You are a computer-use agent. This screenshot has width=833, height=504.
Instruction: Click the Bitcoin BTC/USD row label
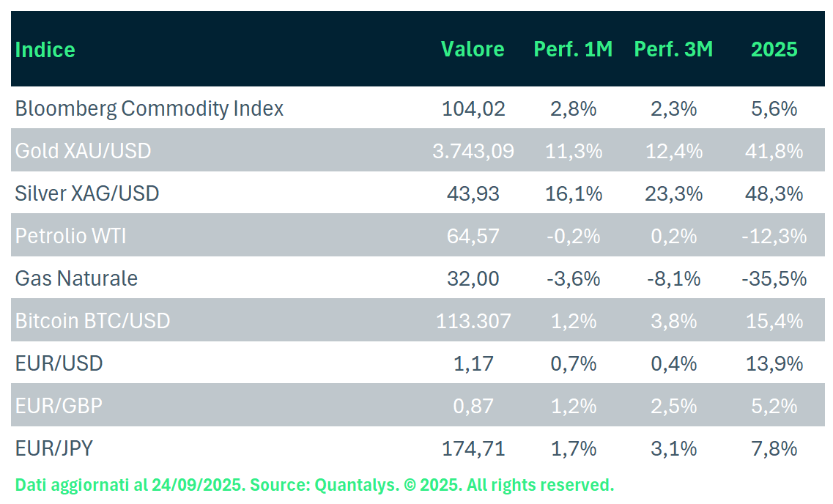tap(93, 321)
